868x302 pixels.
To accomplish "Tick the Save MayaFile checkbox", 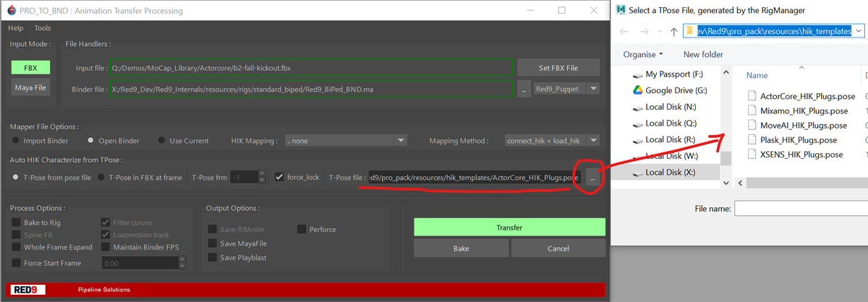I will pyautogui.click(x=213, y=243).
